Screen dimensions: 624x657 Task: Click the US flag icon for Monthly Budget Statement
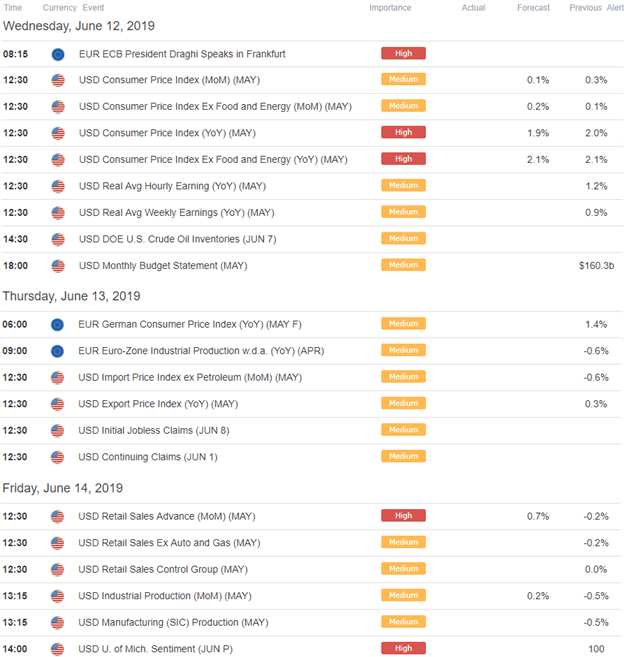tap(58, 266)
